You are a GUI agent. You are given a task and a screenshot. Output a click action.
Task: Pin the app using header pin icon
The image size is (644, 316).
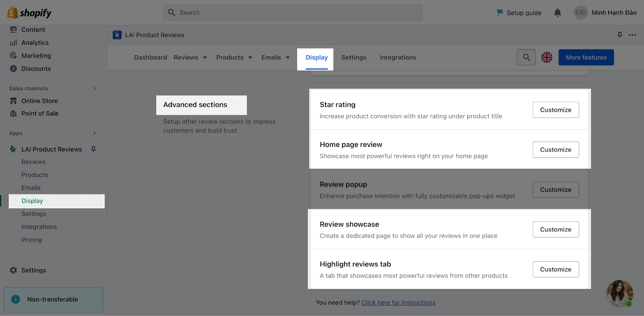(620, 35)
